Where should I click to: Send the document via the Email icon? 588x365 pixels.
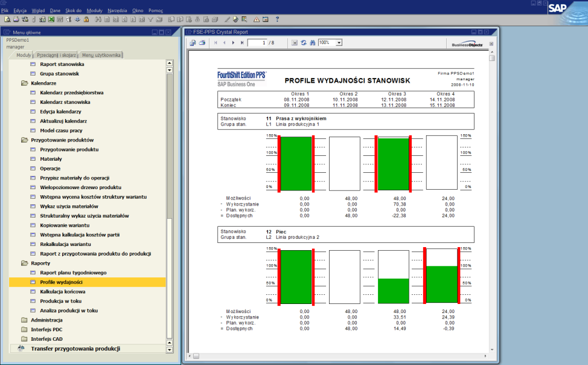25,19
